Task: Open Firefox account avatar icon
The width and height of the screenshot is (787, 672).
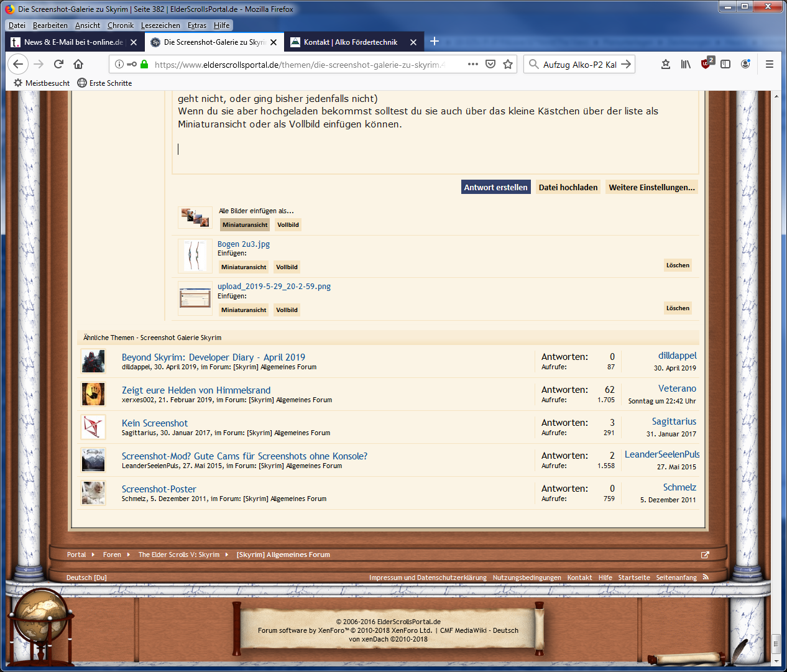Action: tap(745, 64)
